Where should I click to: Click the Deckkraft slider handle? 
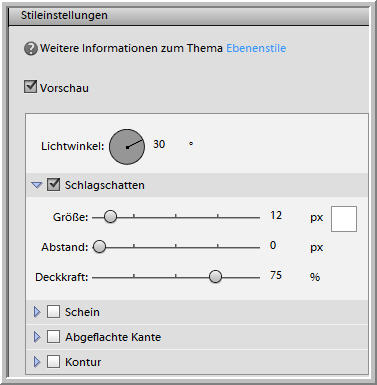[215, 276]
